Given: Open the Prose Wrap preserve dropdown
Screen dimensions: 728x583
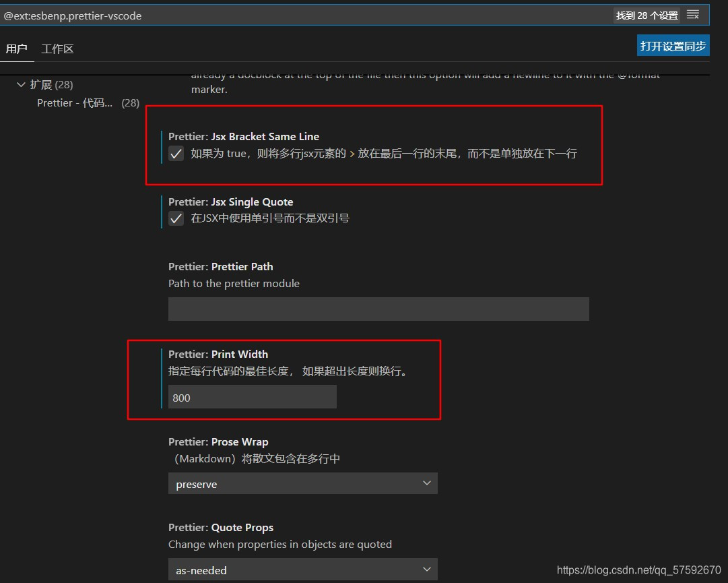Looking at the screenshot, I should 302,484.
